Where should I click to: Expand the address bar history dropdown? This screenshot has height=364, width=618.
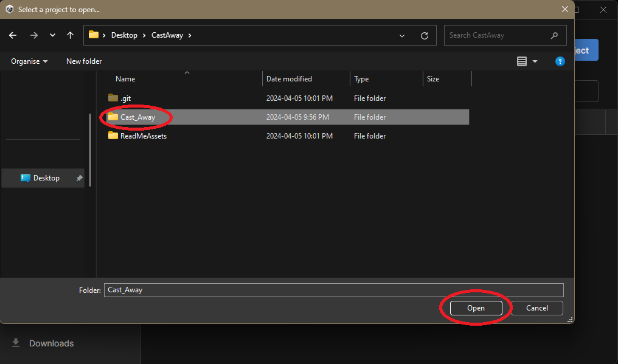tap(402, 35)
